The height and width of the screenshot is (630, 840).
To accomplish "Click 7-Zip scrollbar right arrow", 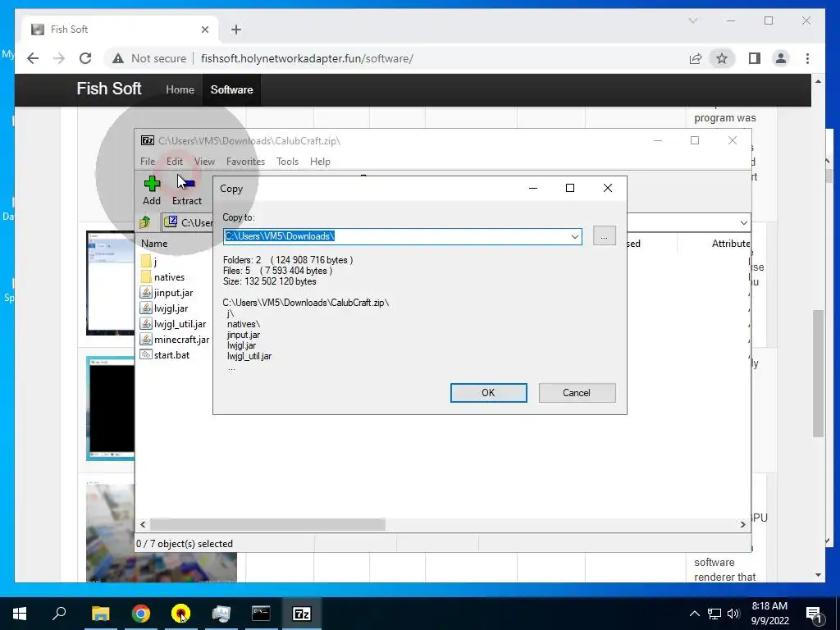I will click(743, 524).
